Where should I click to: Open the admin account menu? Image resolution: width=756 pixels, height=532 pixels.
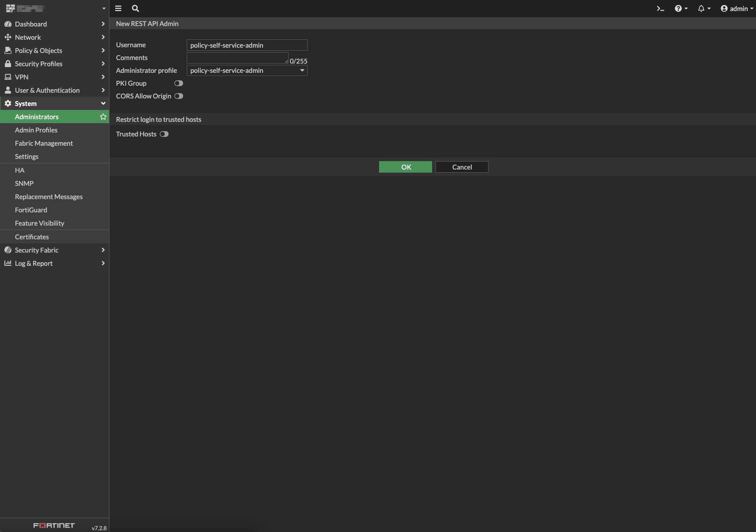736,8
